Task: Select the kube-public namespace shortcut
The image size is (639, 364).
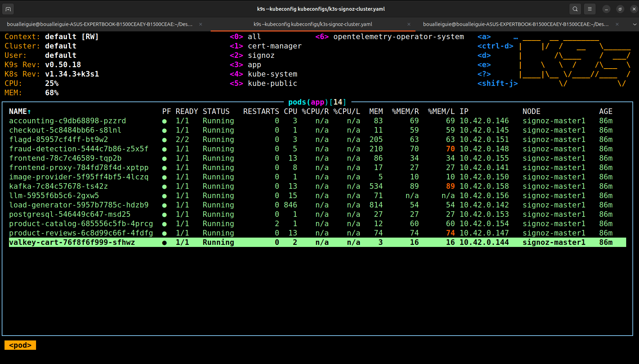Action: point(263,83)
